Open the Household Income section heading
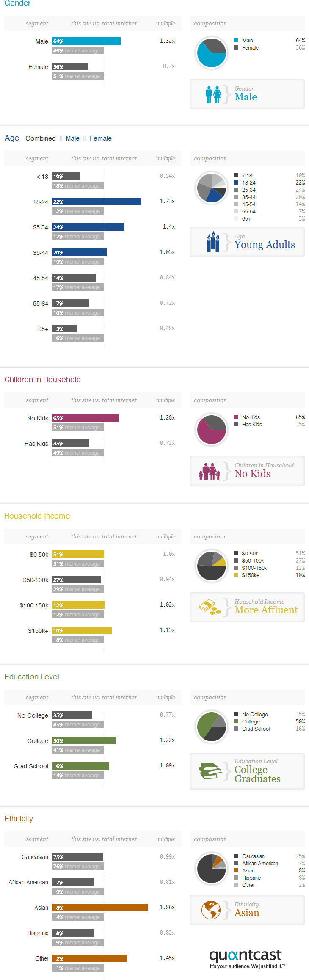This screenshot has height=980, width=309. (x=37, y=516)
